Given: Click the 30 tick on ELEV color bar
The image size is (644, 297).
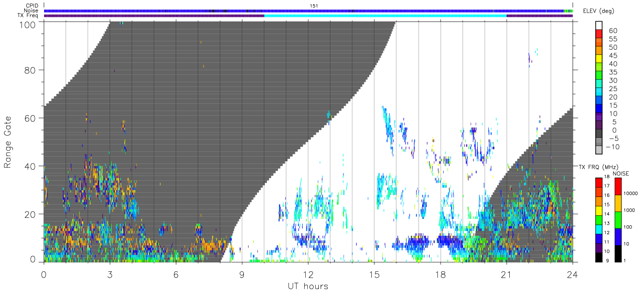Looking at the screenshot, I should pos(614,81).
